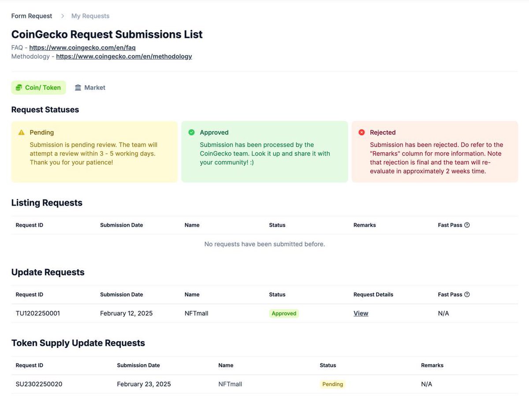Click the Pending warning triangle icon
This screenshot has height=420, width=529.
click(x=22, y=132)
